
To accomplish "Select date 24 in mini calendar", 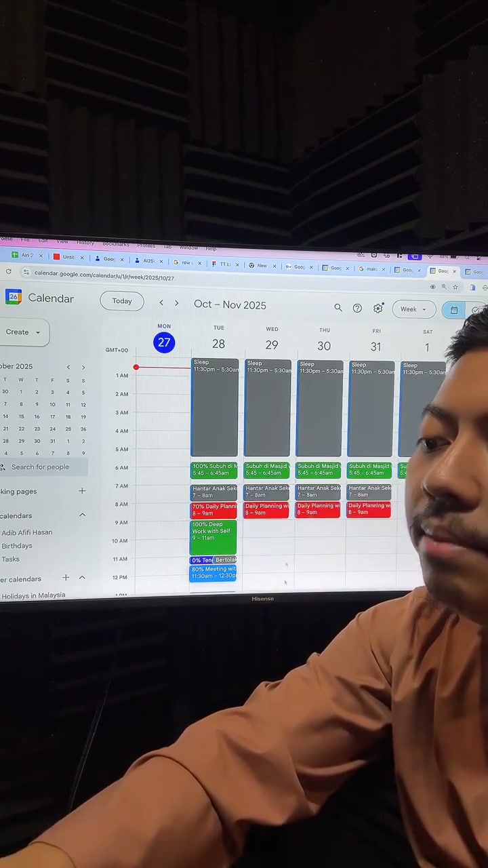I will 52,429.
